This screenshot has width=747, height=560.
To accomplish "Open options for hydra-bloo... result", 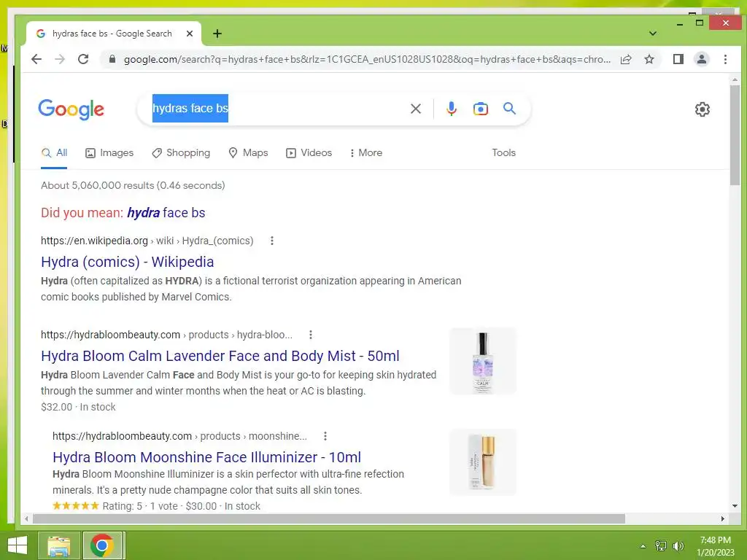I will click(311, 335).
